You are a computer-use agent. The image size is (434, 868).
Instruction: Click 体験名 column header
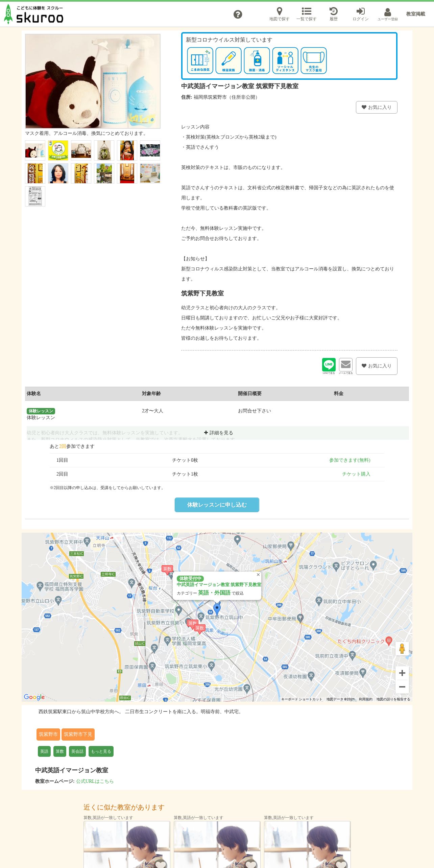(x=34, y=393)
